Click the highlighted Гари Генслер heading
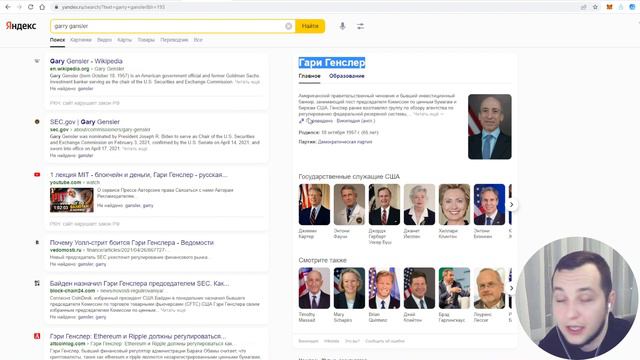This screenshot has width=640, height=360. (x=332, y=62)
